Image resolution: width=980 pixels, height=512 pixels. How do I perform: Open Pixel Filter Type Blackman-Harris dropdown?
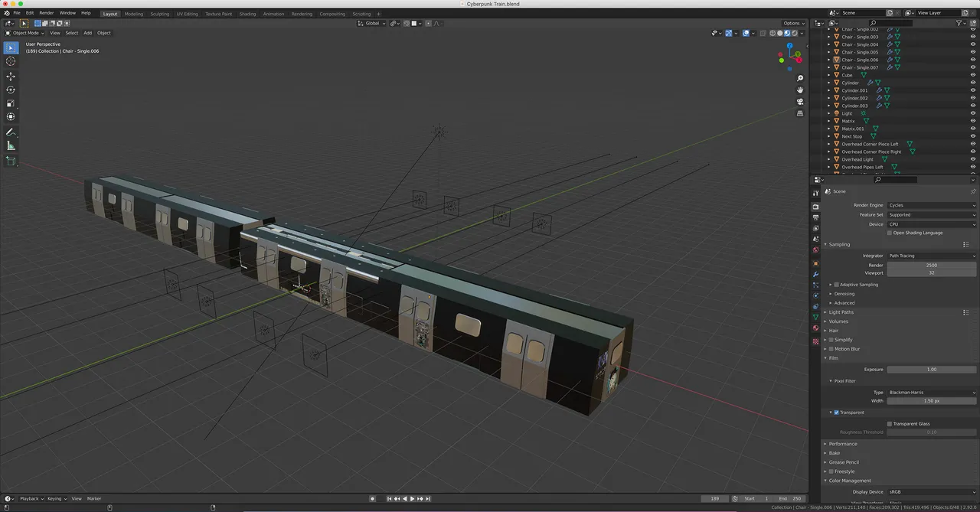point(932,393)
